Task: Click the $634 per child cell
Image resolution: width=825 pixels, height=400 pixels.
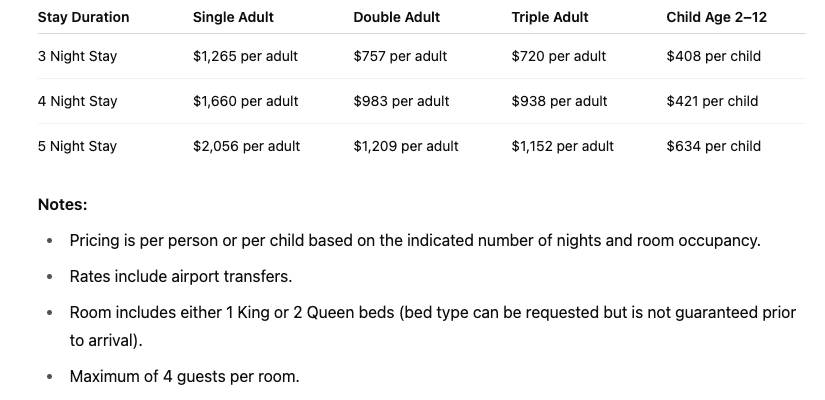Action: 713,146
